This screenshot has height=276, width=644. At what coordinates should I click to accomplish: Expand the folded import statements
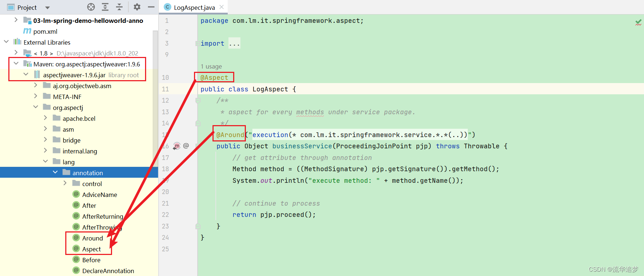pos(234,44)
